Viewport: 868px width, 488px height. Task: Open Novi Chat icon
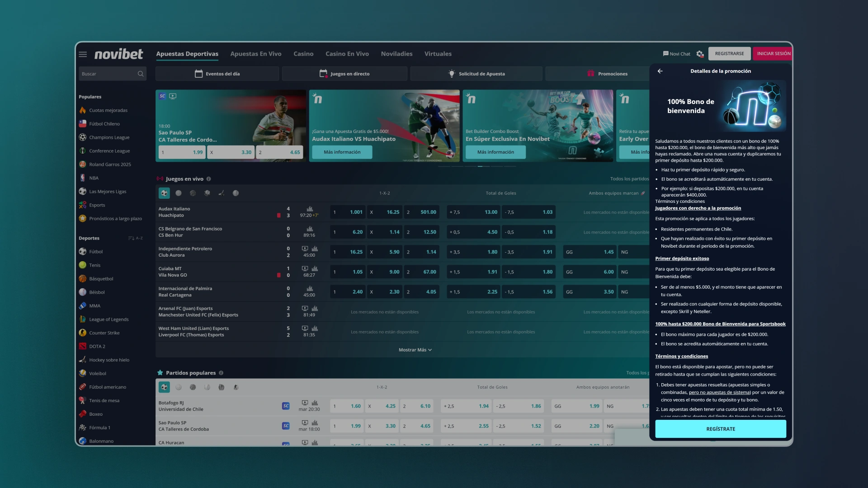(x=665, y=54)
